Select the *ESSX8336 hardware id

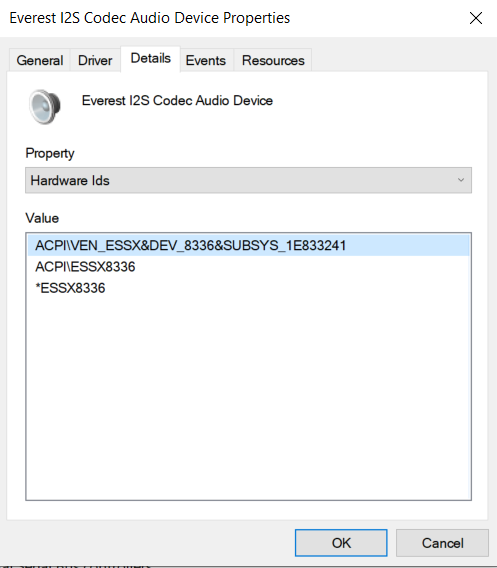pos(70,288)
